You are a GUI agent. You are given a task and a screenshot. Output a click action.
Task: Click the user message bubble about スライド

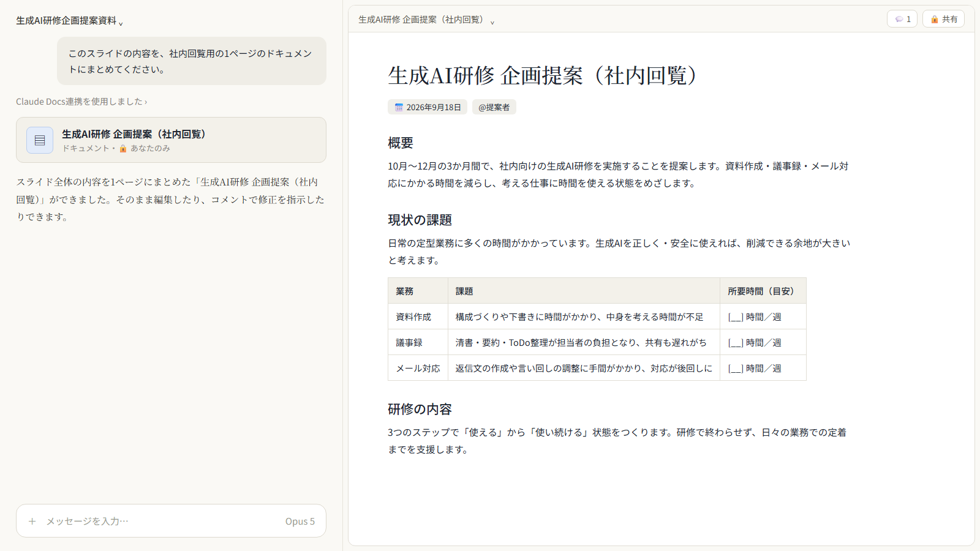tap(192, 61)
